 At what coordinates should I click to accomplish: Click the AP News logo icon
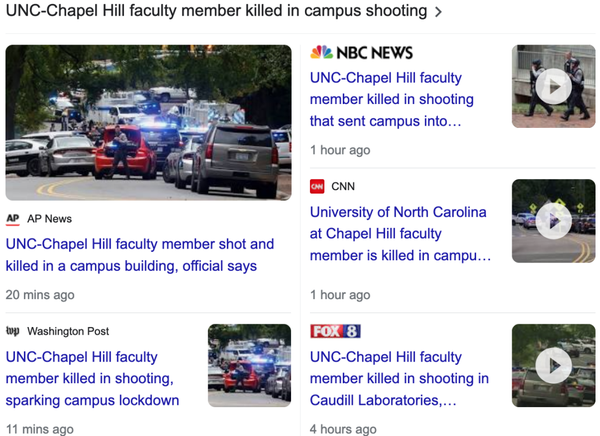[13, 219]
